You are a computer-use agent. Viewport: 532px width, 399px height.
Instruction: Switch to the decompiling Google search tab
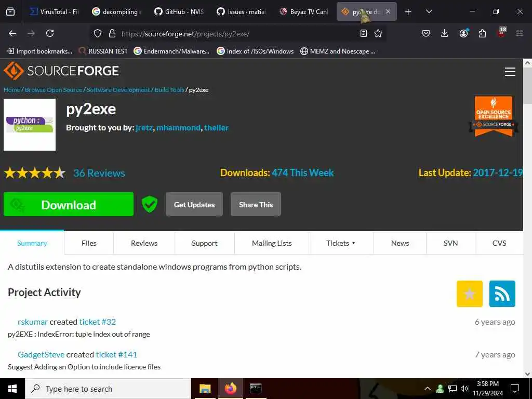pos(117,12)
